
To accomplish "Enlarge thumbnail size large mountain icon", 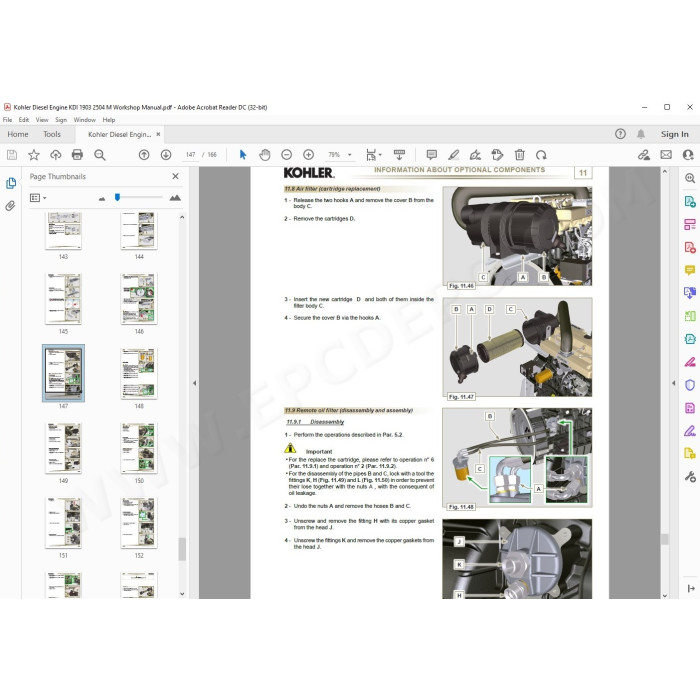I will pyautogui.click(x=175, y=198).
